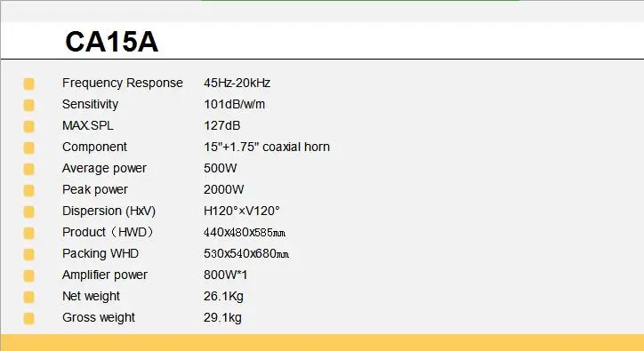Click the 800W*1 amplifier power value

tap(225, 275)
